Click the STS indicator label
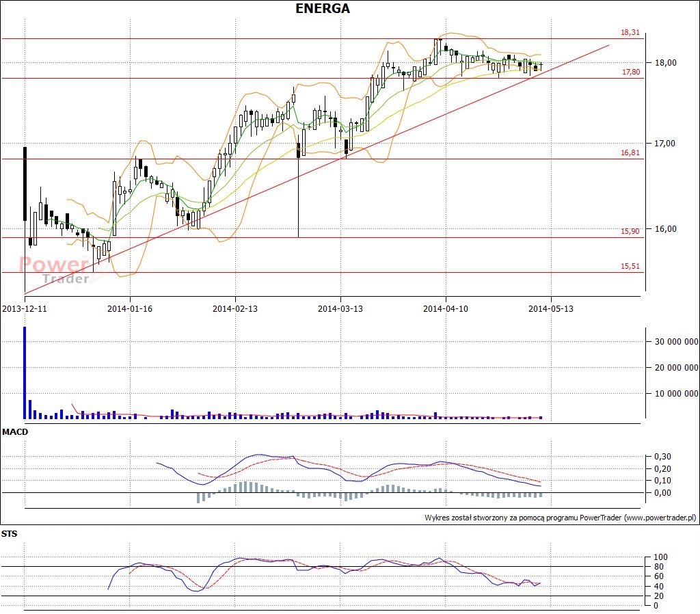Screen dimensions: 700x614 coord(10,533)
